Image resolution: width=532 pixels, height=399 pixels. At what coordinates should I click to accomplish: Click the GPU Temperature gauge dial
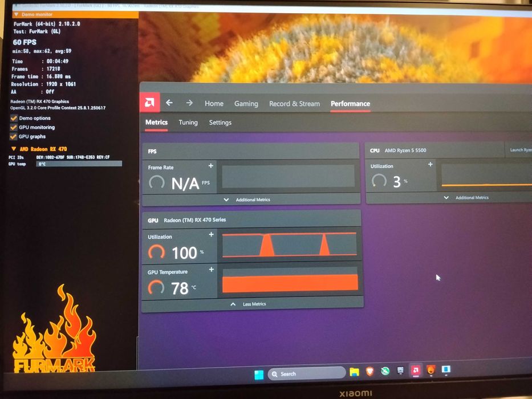point(156,287)
